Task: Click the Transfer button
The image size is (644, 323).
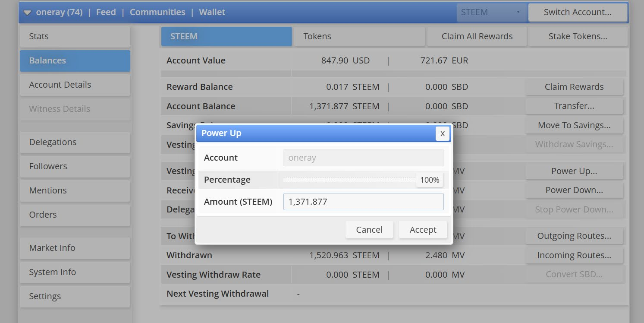Action: pos(574,106)
